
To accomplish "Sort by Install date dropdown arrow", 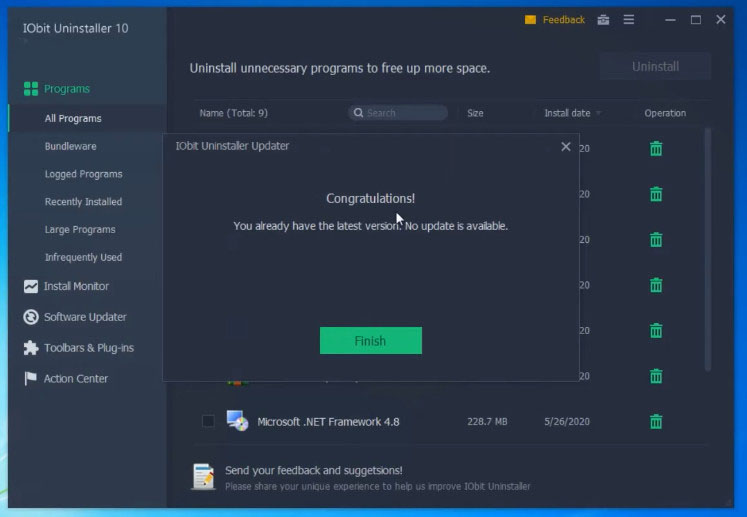I will click(x=598, y=113).
